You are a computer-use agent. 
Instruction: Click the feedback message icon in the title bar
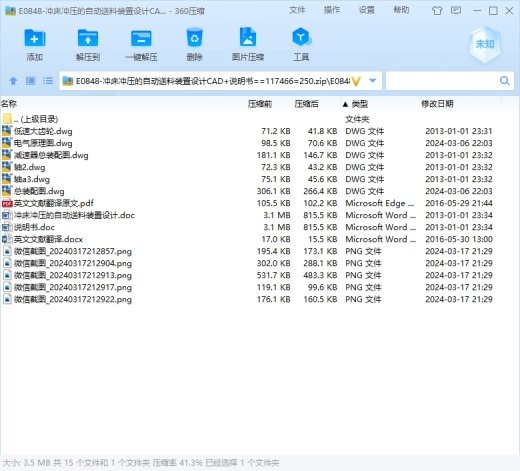[x=456, y=10]
